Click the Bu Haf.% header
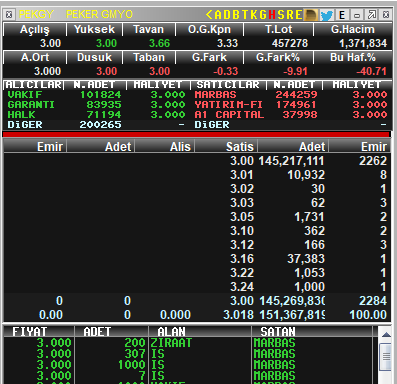This screenshot has width=397, height=384. pyautogui.click(x=353, y=57)
